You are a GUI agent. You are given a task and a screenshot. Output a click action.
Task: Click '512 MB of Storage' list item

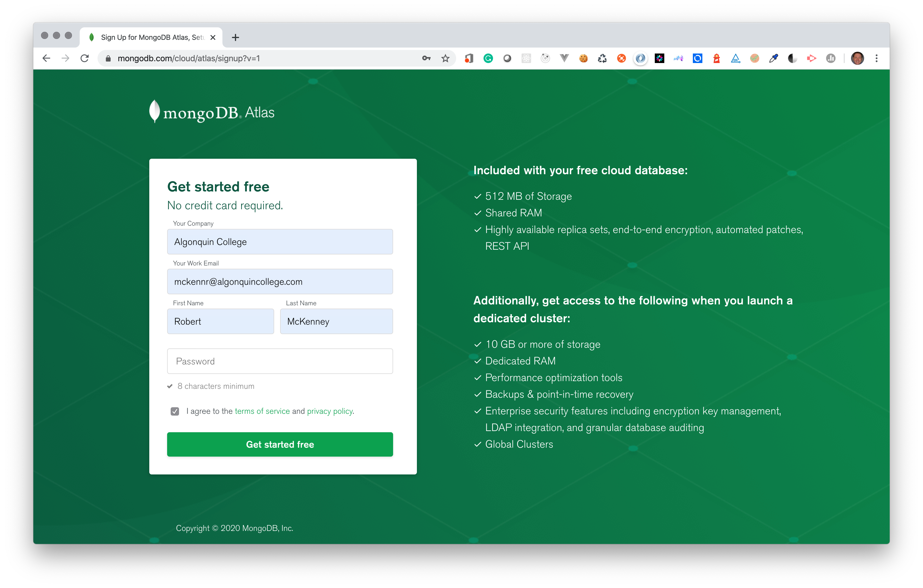[x=528, y=196]
